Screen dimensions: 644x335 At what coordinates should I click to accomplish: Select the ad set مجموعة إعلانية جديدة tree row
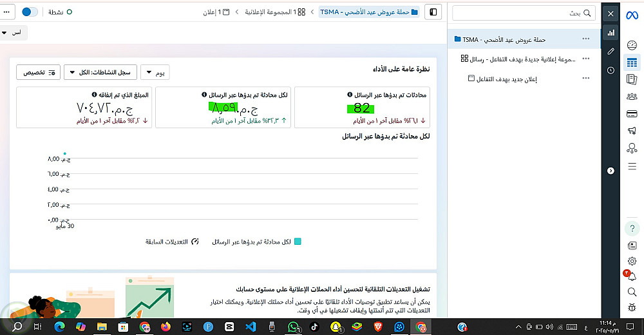pos(524,59)
